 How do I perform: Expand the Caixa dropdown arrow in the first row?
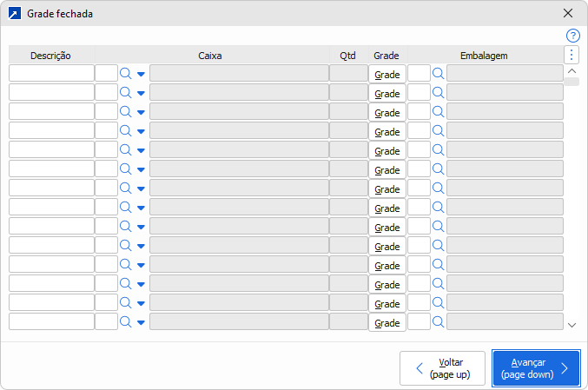(x=141, y=75)
